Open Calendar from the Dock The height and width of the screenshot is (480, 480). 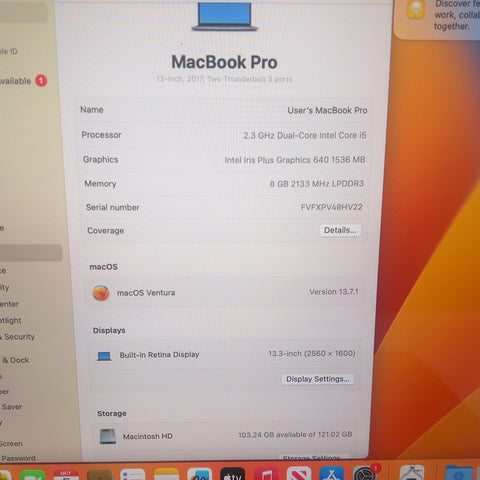tap(66, 475)
